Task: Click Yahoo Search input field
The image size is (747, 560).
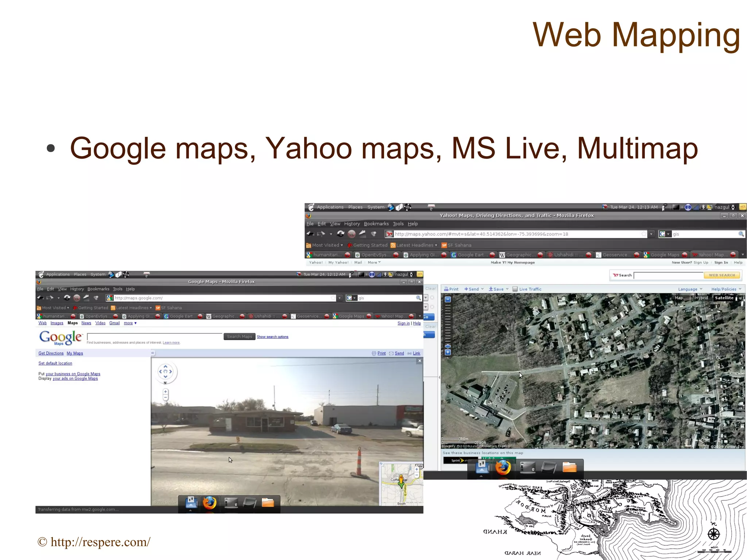Action: point(668,275)
